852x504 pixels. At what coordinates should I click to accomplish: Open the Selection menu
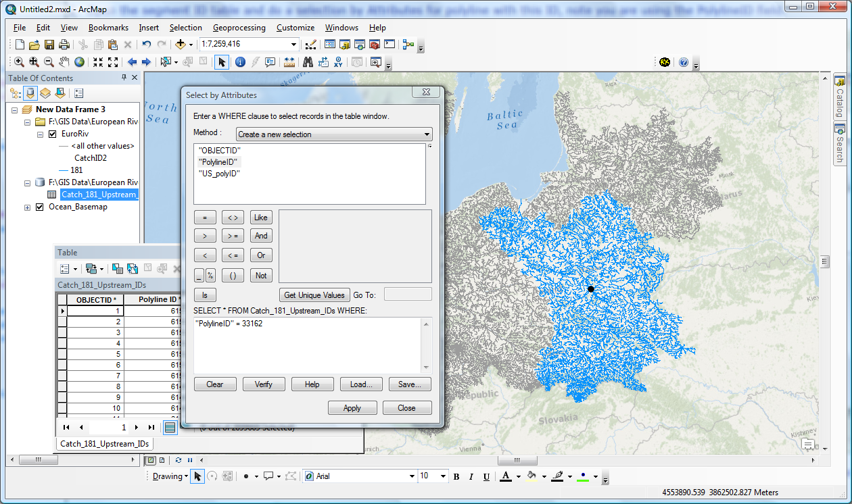[x=185, y=28]
